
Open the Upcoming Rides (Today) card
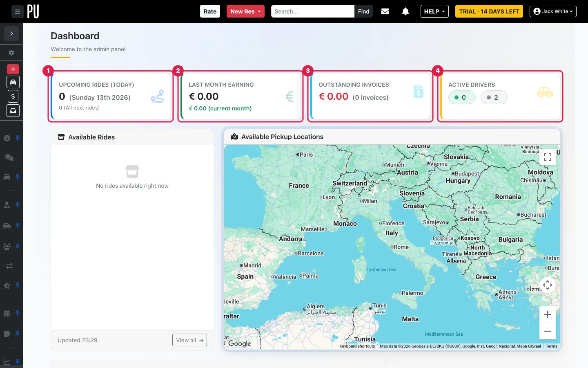click(x=111, y=96)
